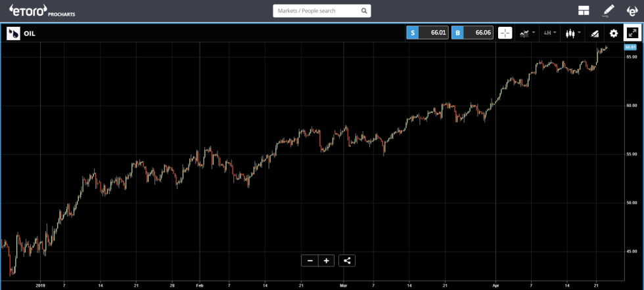Select the pencil drawing tool
The image size is (644, 290).
tap(609, 10)
